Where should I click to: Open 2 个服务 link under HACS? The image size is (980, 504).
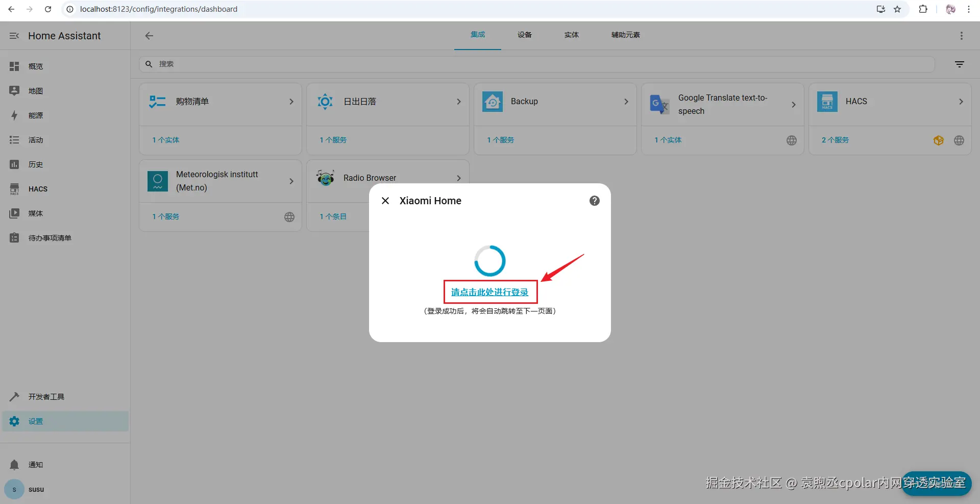pyautogui.click(x=836, y=140)
